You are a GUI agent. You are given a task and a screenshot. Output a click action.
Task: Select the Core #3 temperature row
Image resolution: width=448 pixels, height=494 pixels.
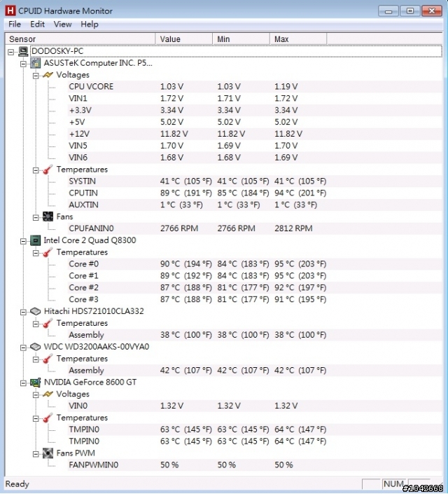254,300
